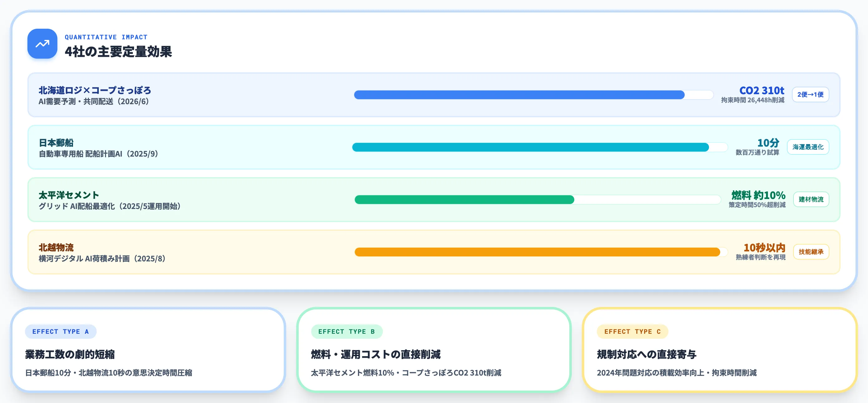Open the EFFECT TYPE B label pill
This screenshot has height=403, width=868.
347,332
